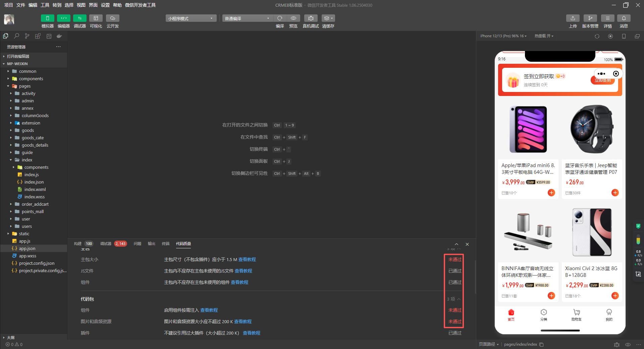Viewport: 644px width, 349px height.
Task: Open the Clear Cache dropdown icon
Action: pos(328,18)
